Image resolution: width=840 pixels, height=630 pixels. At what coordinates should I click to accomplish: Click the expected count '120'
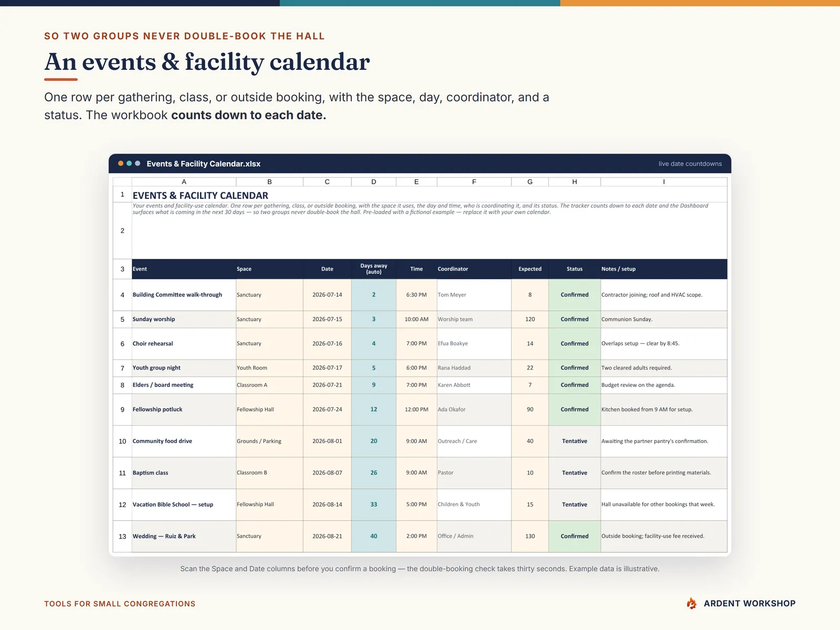coord(530,319)
